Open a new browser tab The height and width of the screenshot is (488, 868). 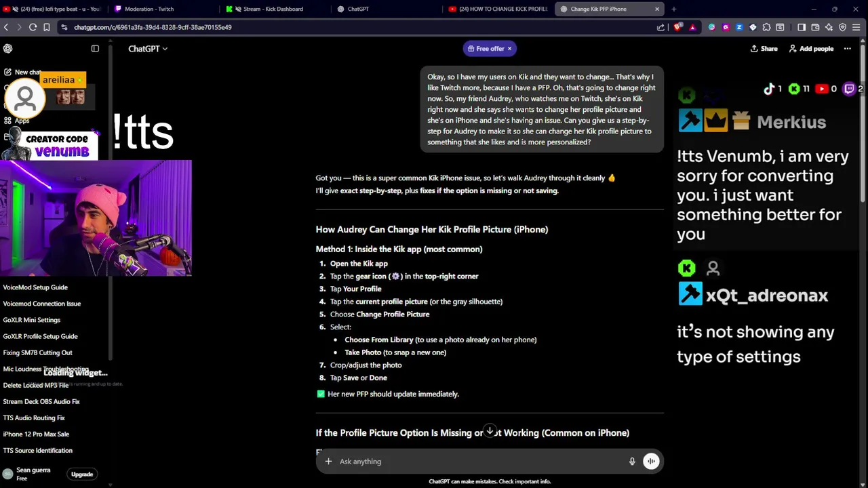673,9
